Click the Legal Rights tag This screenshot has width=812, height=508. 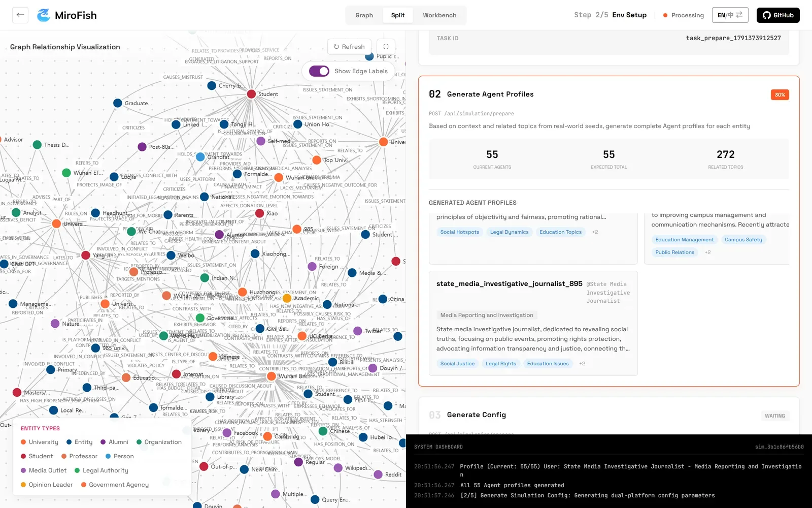[501, 364]
